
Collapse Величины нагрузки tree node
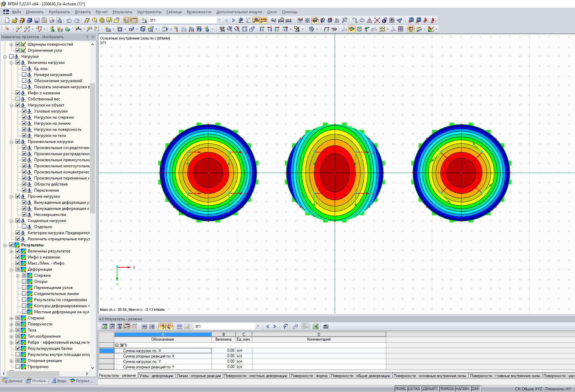pos(11,63)
